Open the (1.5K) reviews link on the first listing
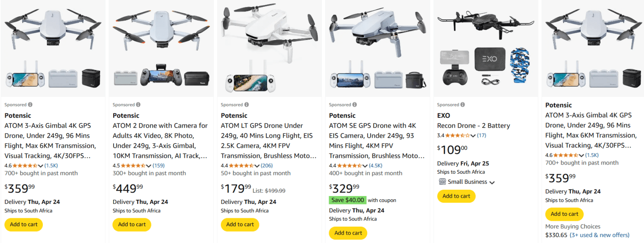The width and height of the screenshot is (644, 243). click(x=50, y=165)
